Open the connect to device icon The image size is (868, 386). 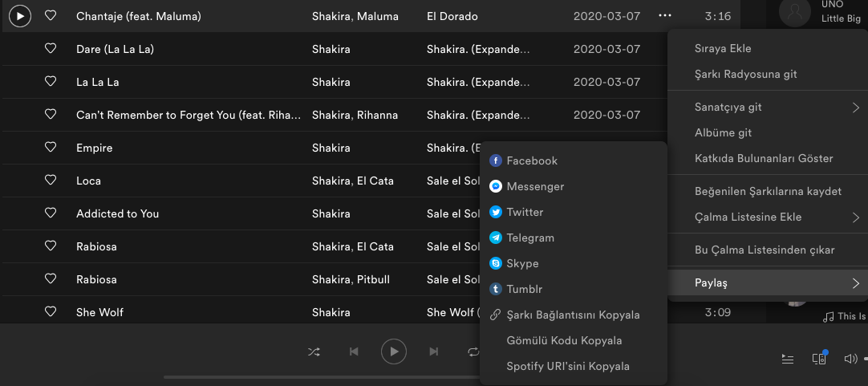point(819,359)
